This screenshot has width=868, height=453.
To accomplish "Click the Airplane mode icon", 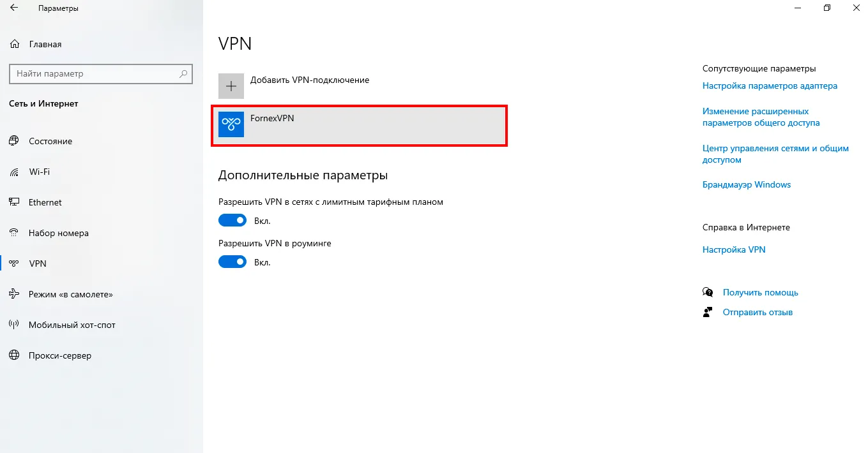I will [14, 294].
